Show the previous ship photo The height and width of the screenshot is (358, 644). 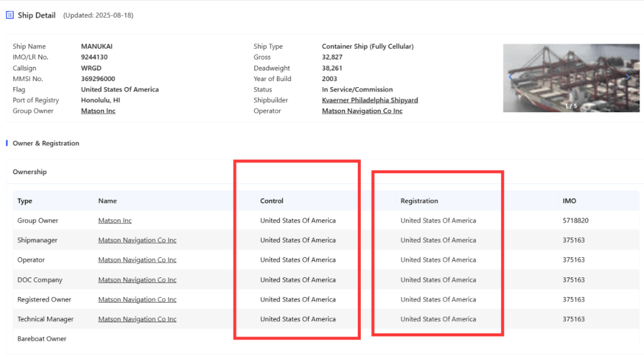click(510, 77)
